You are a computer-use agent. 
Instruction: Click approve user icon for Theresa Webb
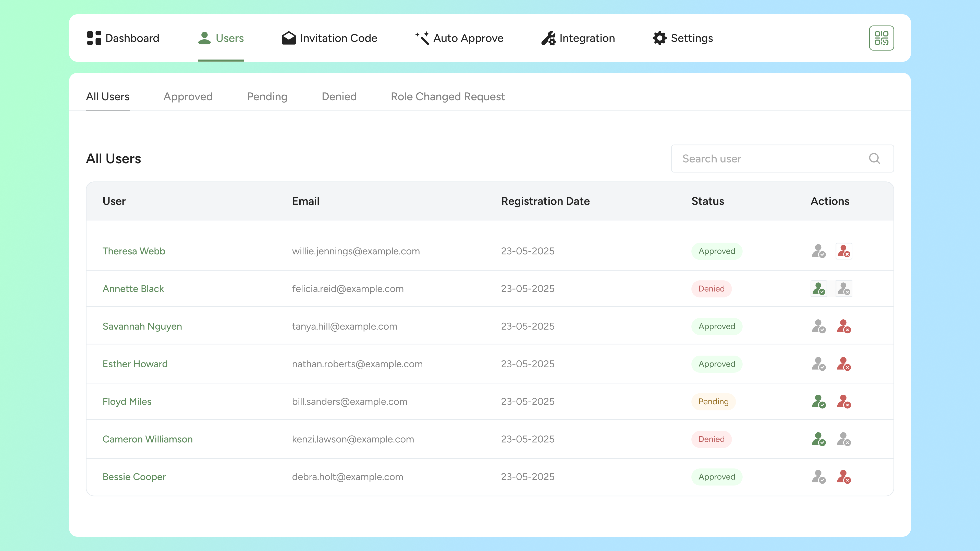[x=818, y=251]
